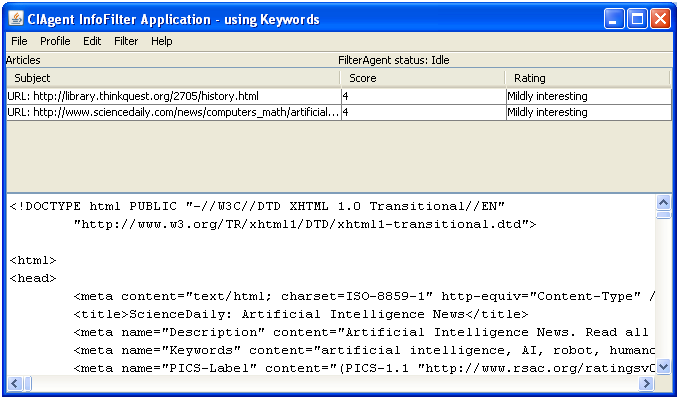
Task: Open the Help menu
Action: point(162,41)
